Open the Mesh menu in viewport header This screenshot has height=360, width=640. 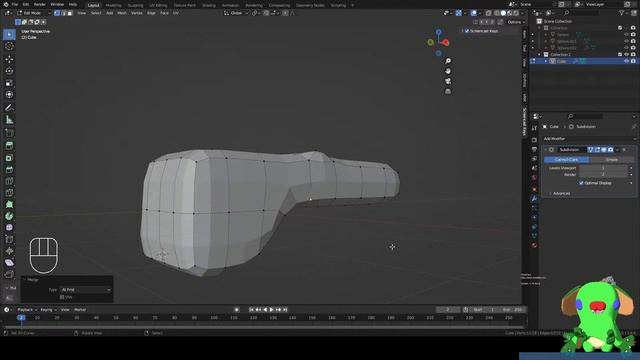[122, 13]
